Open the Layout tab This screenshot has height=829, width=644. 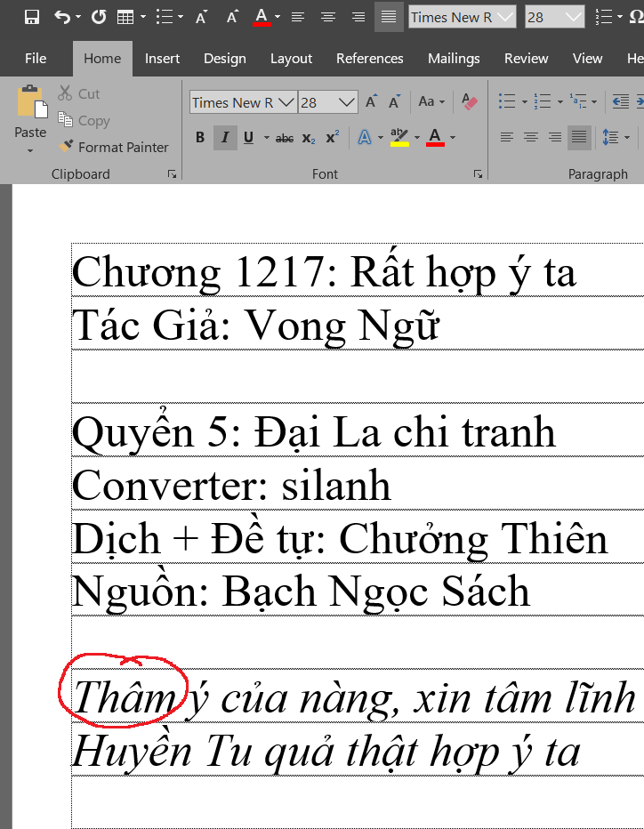292,58
